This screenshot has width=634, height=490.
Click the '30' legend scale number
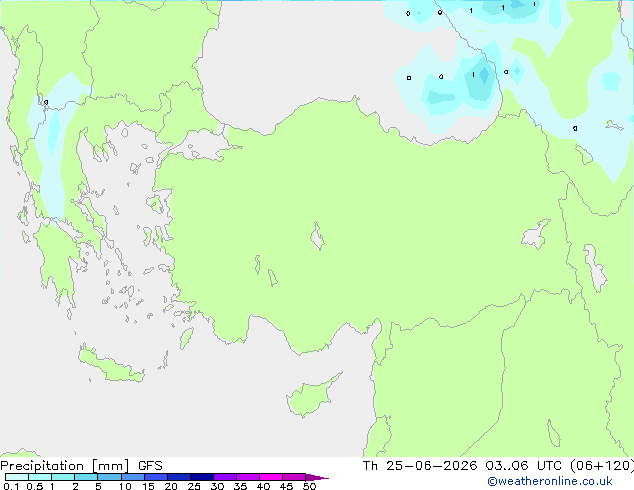217,486
